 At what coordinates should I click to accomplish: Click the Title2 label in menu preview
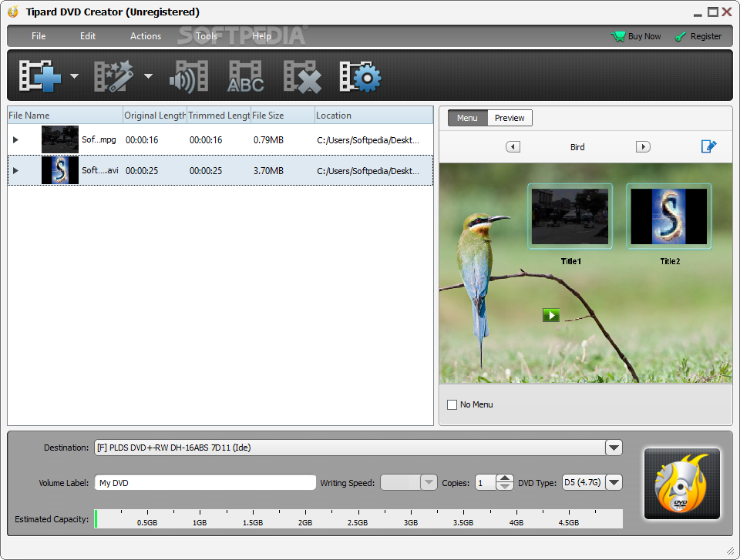[670, 261]
